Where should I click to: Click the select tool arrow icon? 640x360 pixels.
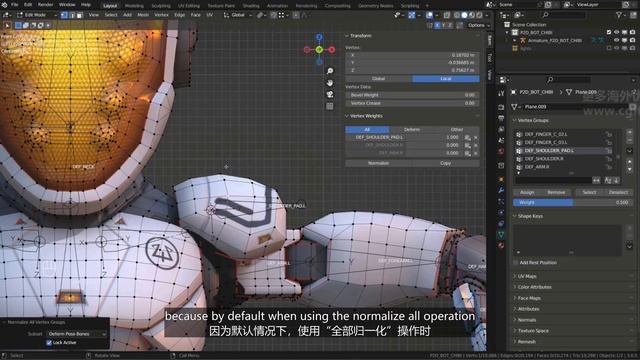coord(7,25)
